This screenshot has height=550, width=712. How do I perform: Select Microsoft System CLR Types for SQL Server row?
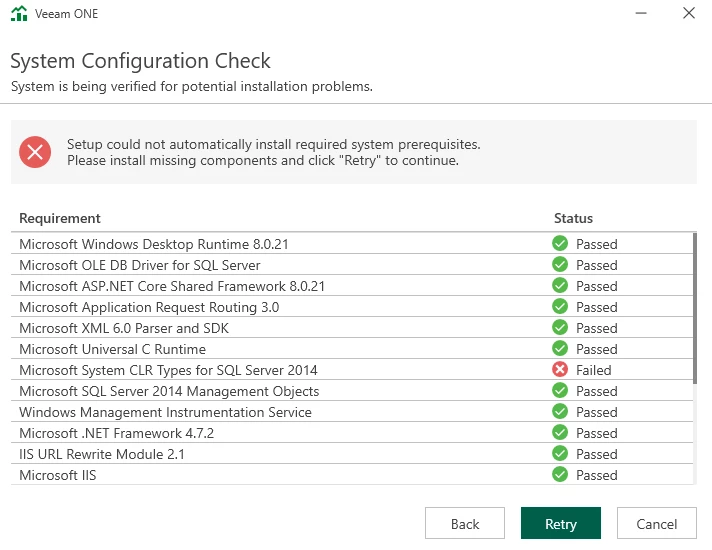168,370
